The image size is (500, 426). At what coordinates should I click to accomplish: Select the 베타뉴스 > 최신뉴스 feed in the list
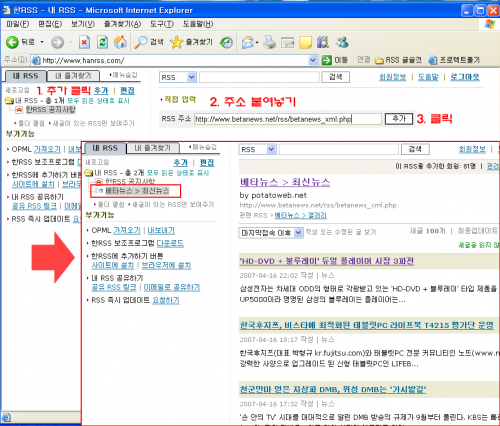tap(137, 191)
